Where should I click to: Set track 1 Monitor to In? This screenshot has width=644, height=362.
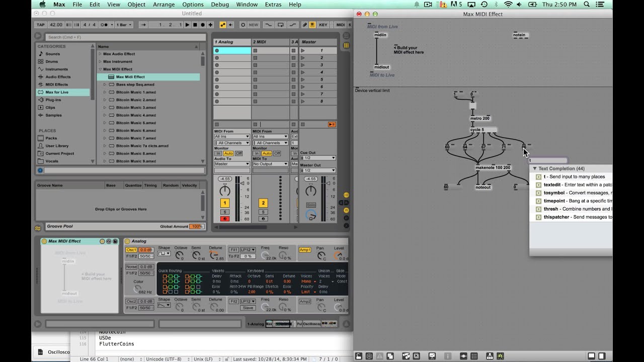pyautogui.click(x=218, y=153)
